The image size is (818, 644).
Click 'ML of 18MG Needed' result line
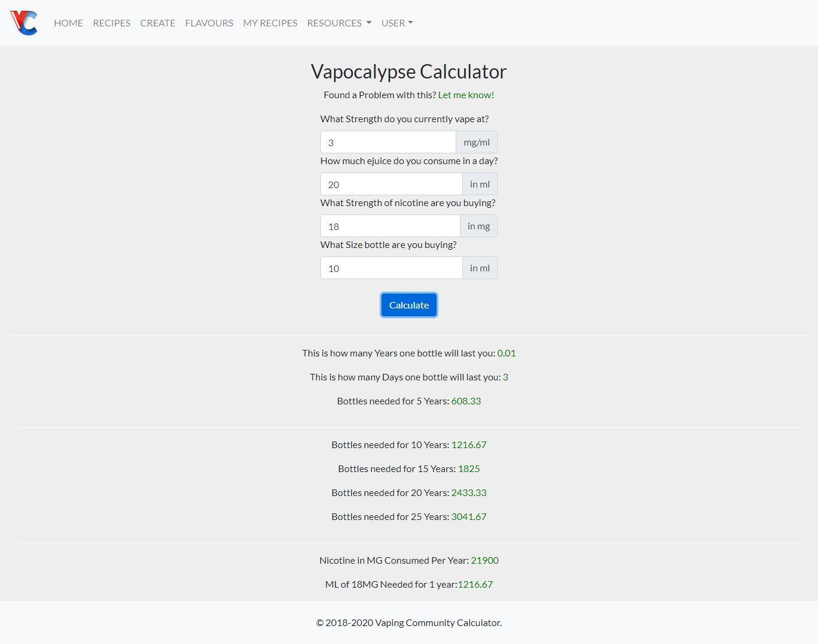tap(409, 584)
